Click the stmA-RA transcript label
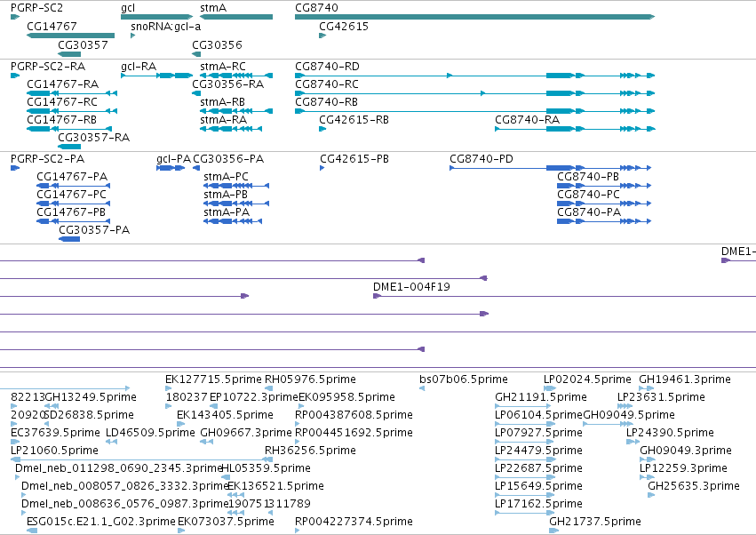The width and height of the screenshot is (756, 535). [223, 120]
